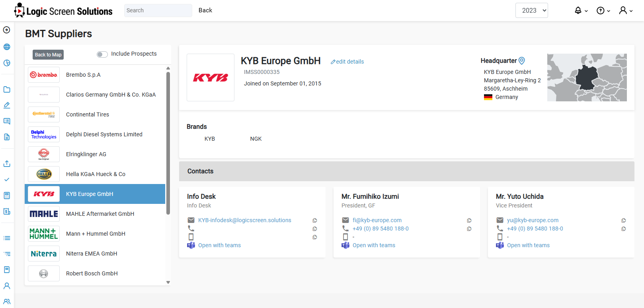644x308 pixels.
Task: Open with teams for Info Desk
Action: pyautogui.click(x=219, y=245)
